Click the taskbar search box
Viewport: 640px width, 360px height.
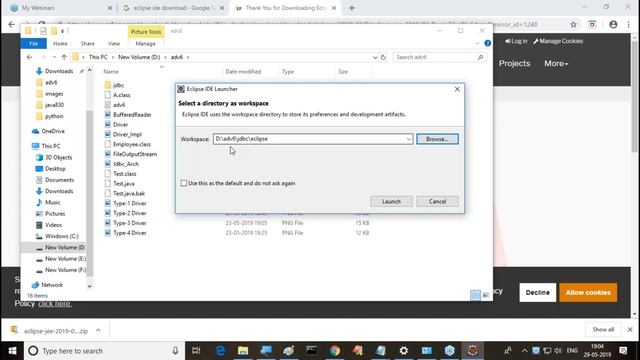[104, 351]
